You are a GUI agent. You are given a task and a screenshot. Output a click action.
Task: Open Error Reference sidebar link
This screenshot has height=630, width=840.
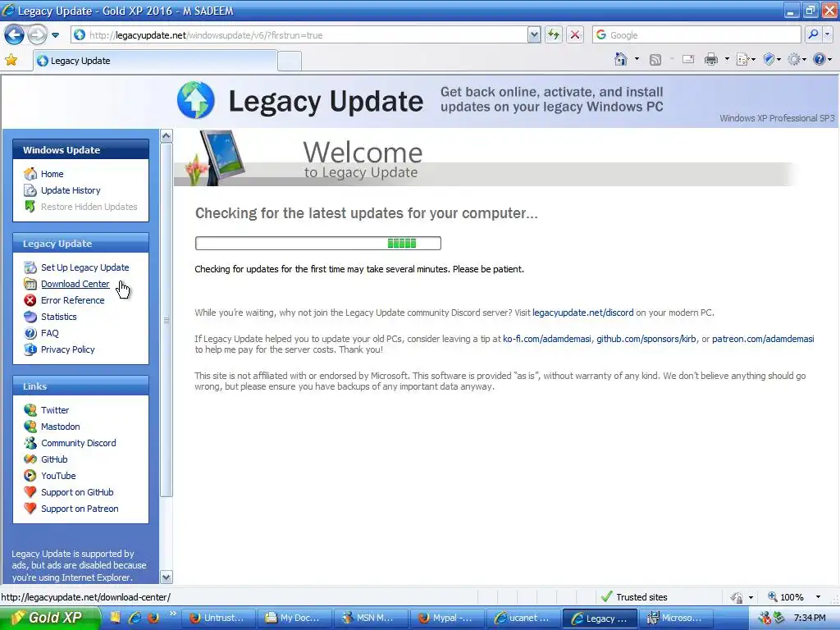point(72,300)
